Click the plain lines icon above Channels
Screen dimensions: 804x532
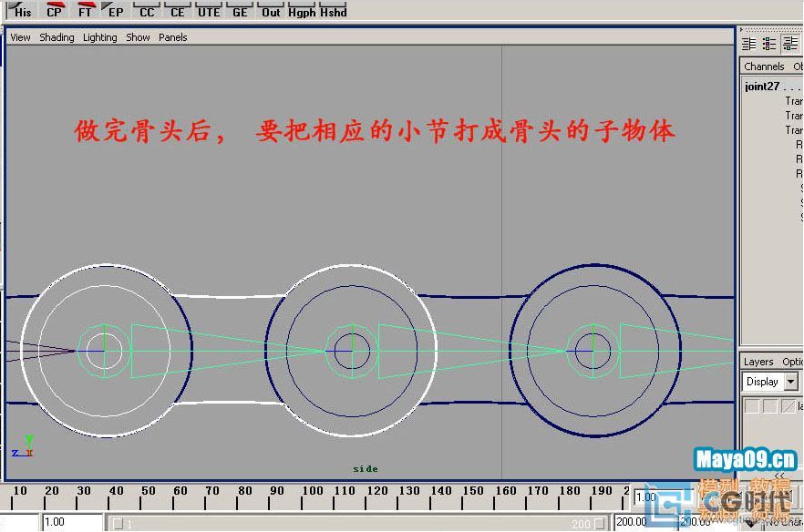(x=749, y=44)
